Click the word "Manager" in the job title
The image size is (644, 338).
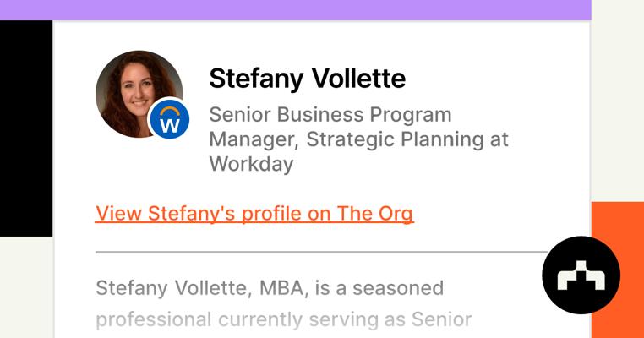click(x=251, y=139)
